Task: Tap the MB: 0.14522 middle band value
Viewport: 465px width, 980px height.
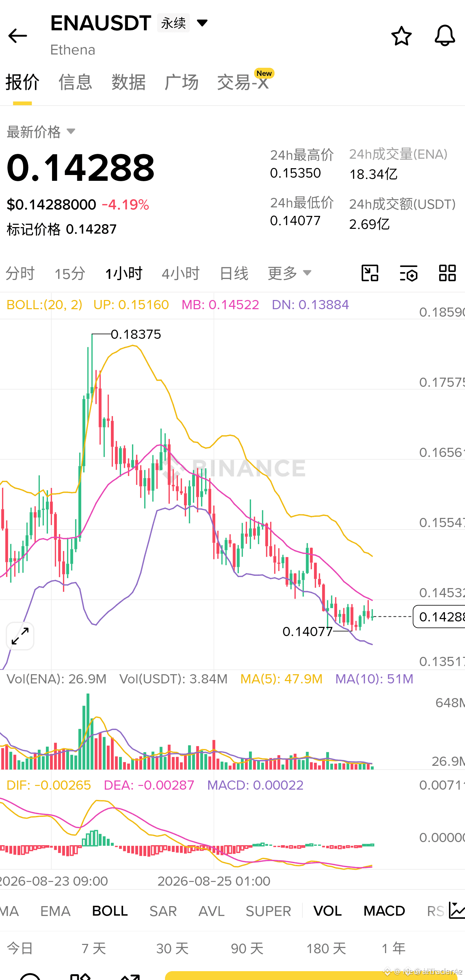Action: click(220, 305)
